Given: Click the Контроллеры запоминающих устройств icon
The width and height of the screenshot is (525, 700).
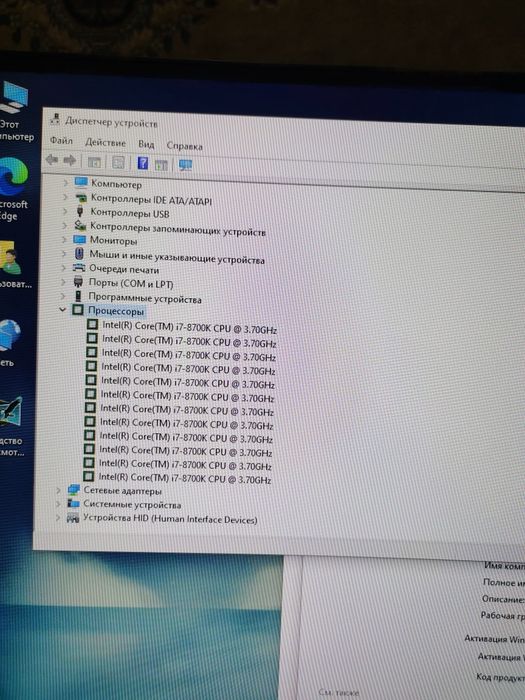Looking at the screenshot, I should click(80, 225).
